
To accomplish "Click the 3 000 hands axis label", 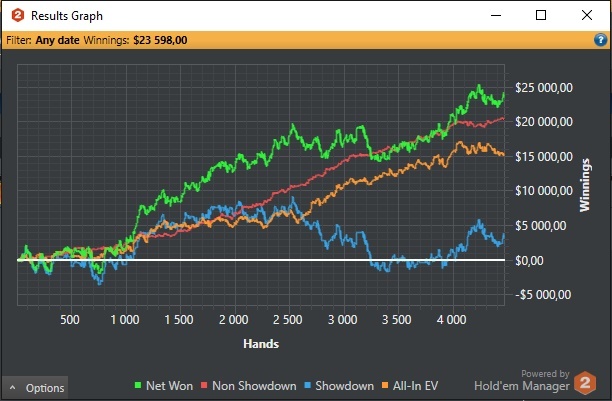I will click(x=342, y=320).
